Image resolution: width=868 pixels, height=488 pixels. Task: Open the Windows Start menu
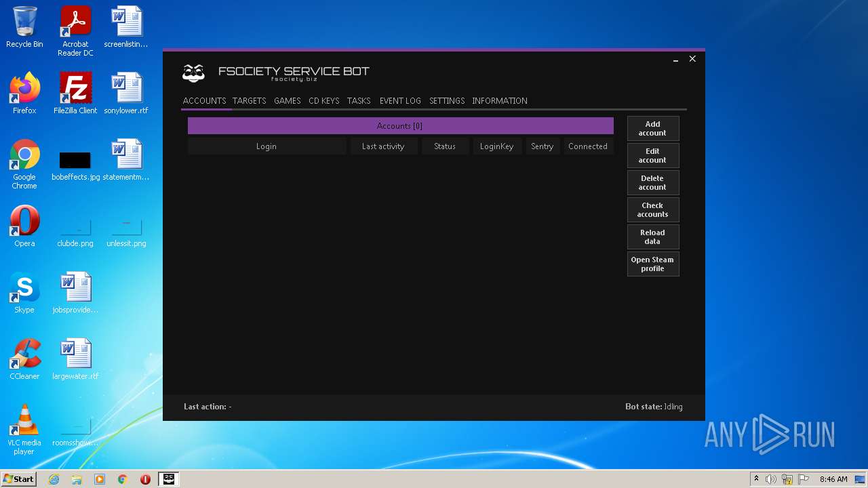pos(18,479)
